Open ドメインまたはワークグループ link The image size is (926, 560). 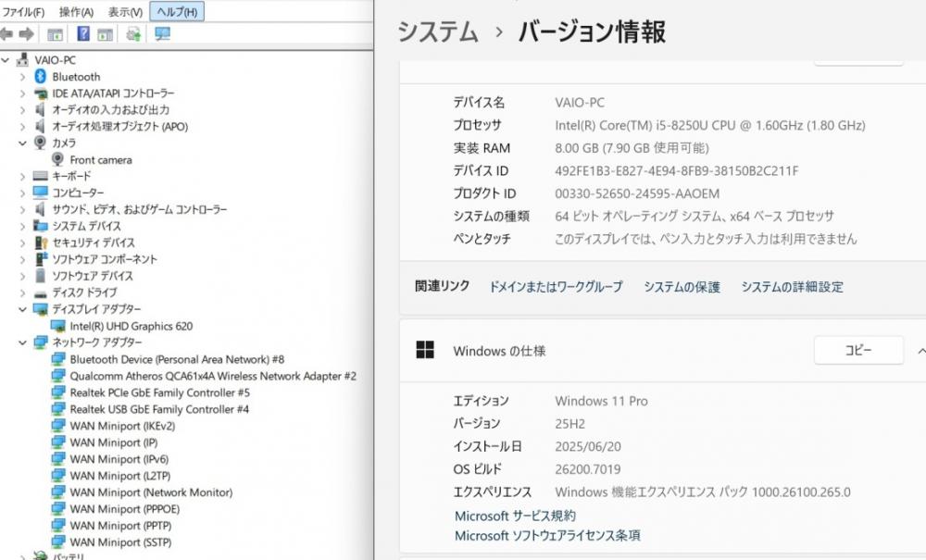click(x=556, y=287)
